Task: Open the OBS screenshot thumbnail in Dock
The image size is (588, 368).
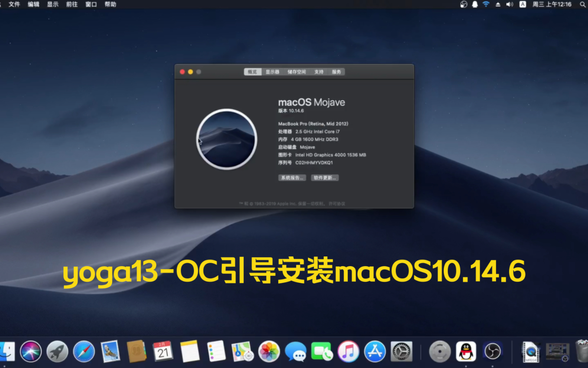Action: pos(558,351)
